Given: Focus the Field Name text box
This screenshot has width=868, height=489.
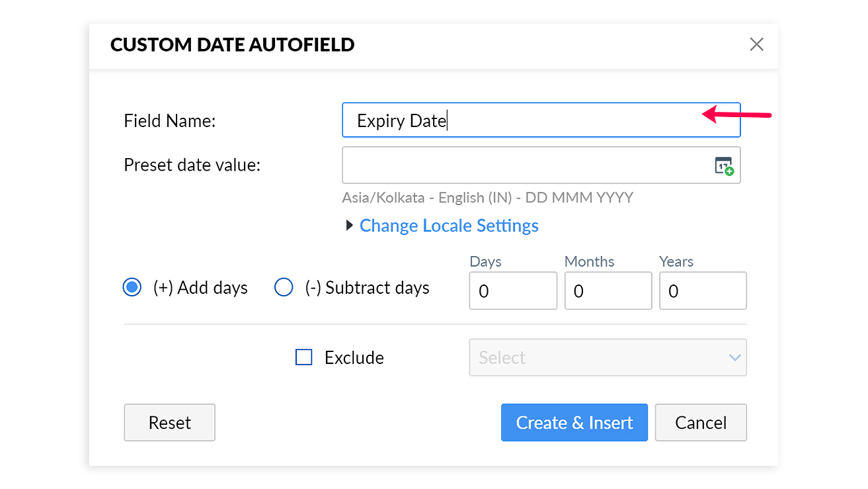Looking at the screenshot, I should pos(541,120).
